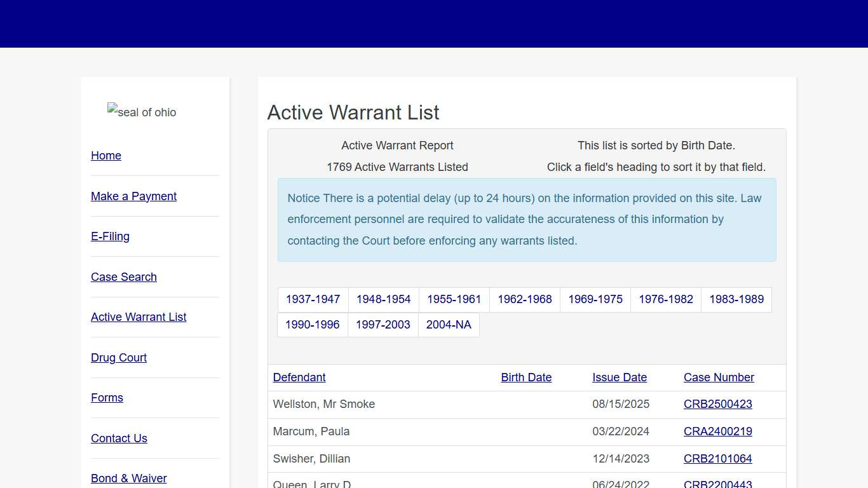
Task: Sort the list by Defendant column
Action: click(299, 377)
